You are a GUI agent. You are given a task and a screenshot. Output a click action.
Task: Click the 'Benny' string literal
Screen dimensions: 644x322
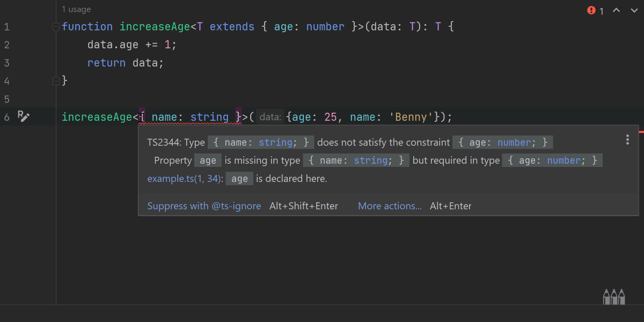[411, 117]
